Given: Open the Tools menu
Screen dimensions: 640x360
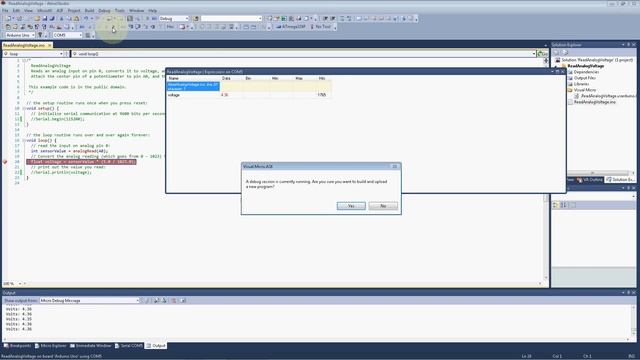Looking at the screenshot, I should 120,10.
